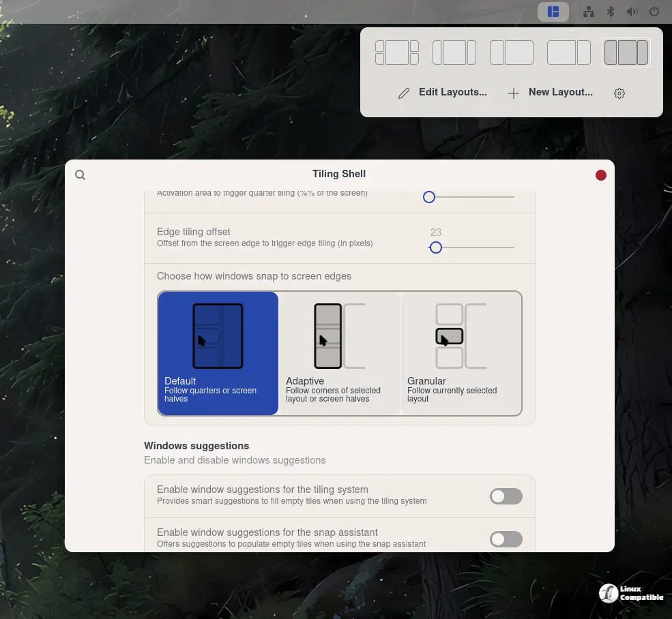672x619 pixels.
Task: Open the network status icon in top bar
Action: pyautogui.click(x=589, y=12)
